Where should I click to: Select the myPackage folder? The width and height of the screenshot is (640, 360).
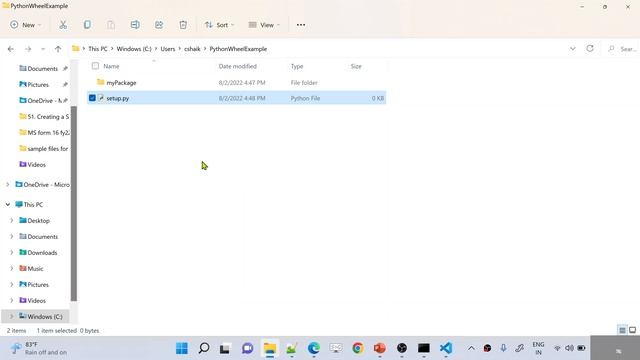(121, 82)
